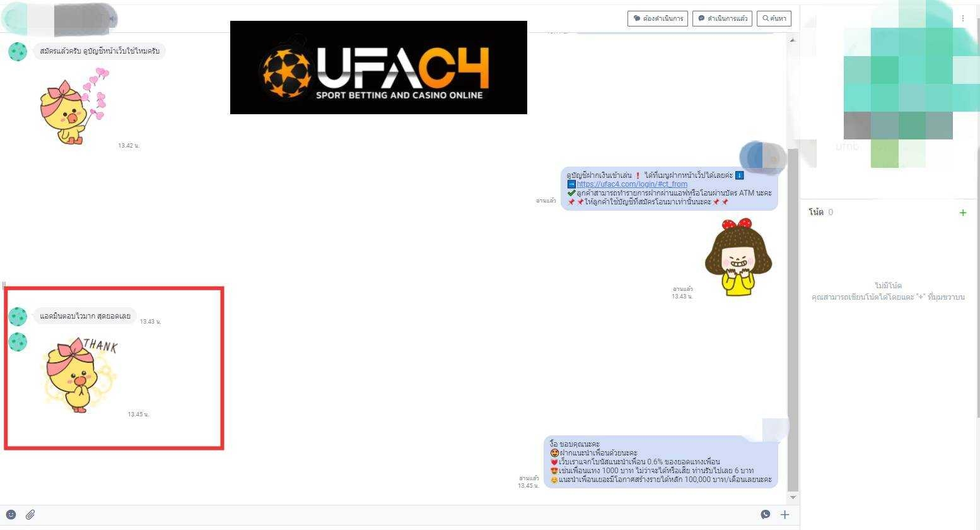980x530 pixels.
Task: Click customer avatar beside THANK sticker
Action: tap(18, 342)
